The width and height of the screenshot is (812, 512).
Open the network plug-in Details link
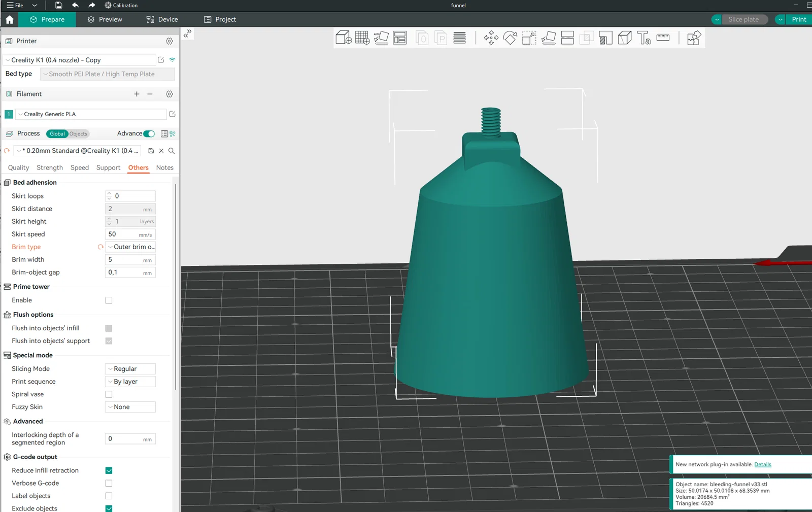point(763,464)
